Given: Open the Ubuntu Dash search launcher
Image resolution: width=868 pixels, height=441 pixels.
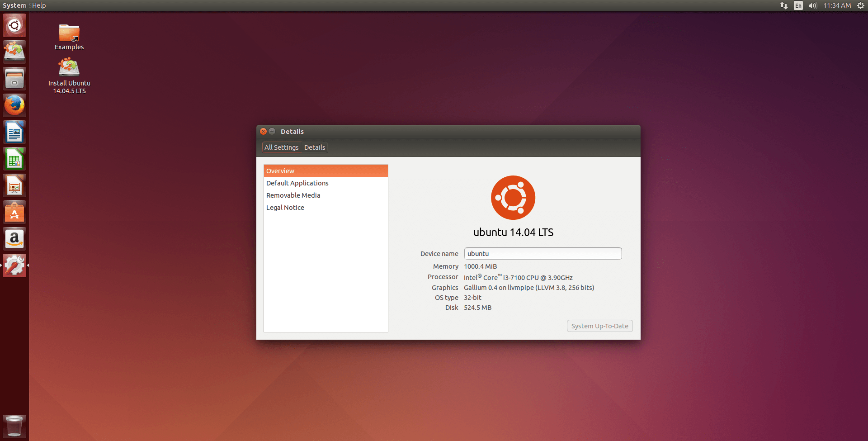Looking at the screenshot, I should pos(14,25).
